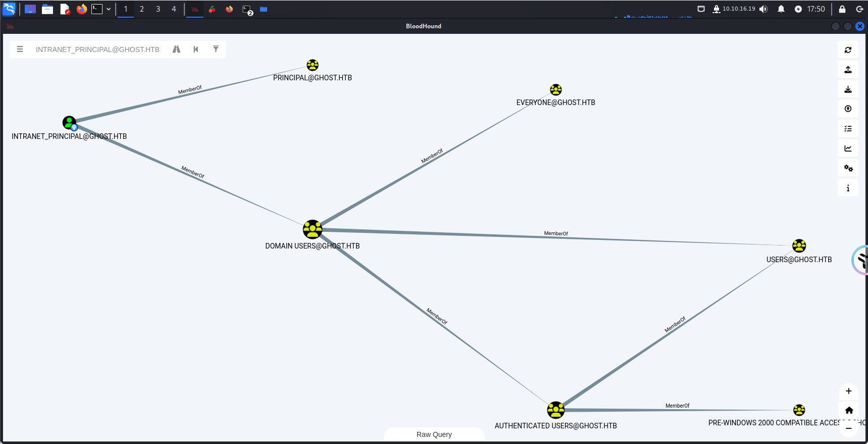Open the BloodHound hamburger menu
Image resolution: width=868 pixels, height=444 pixels.
[x=20, y=50]
